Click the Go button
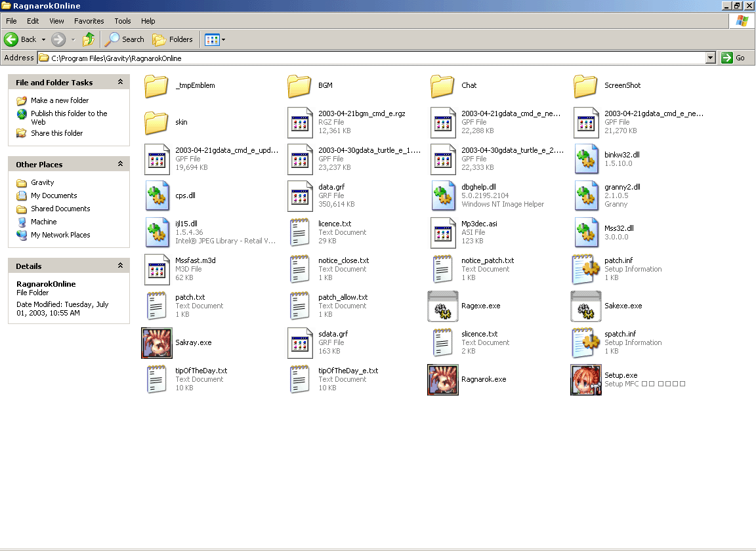756x551 pixels. pyautogui.click(x=733, y=58)
